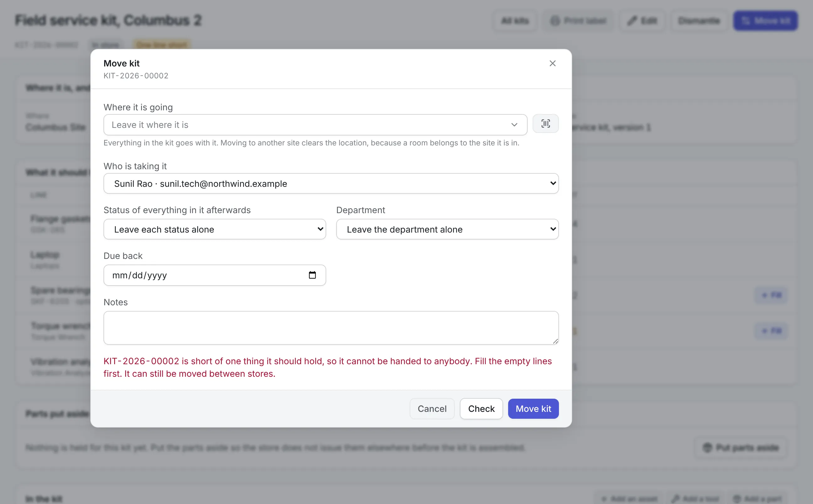This screenshot has width=813, height=504.
Task: Close the Move kit dialog
Action: coord(552,63)
